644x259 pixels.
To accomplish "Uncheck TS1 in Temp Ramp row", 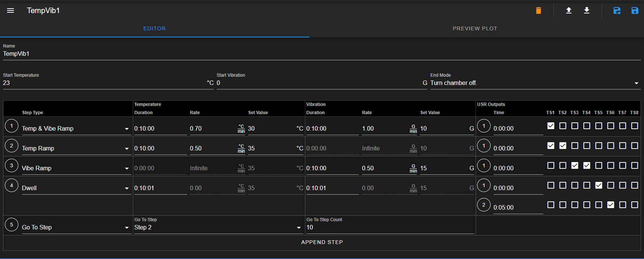I will click(551, 146).
